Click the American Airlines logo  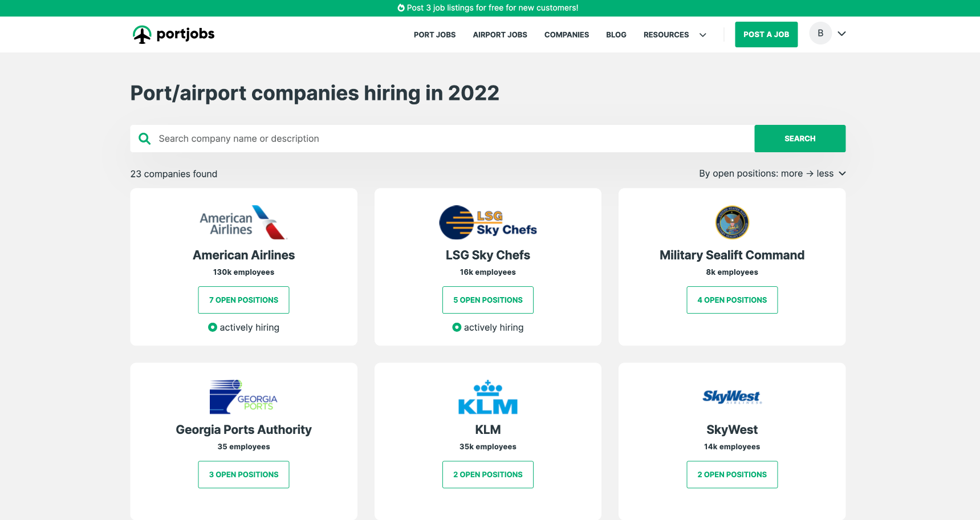pos(243,222)
